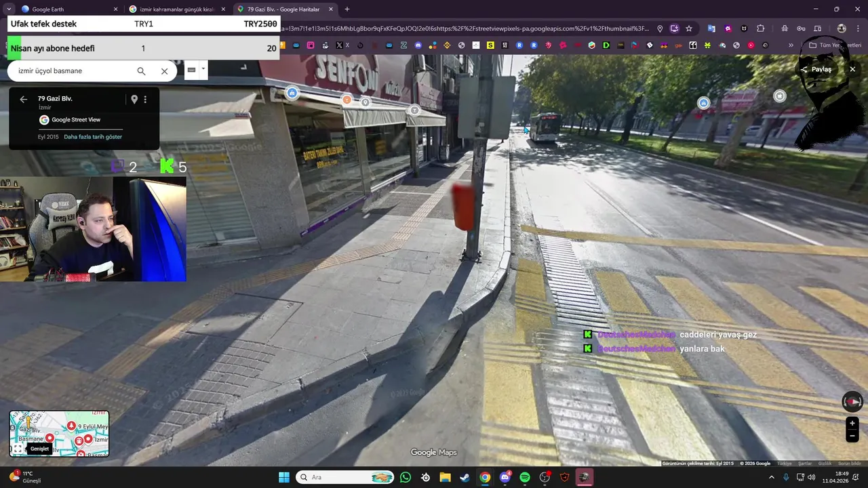Open the password key icon in toolbar
The height and width of the screenshot is (488, 868).
[x=801, y=28]
